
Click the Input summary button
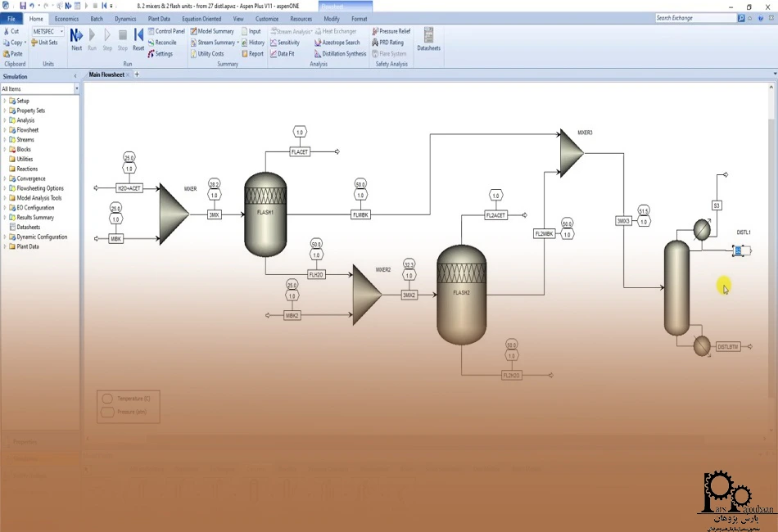point(251,31)
